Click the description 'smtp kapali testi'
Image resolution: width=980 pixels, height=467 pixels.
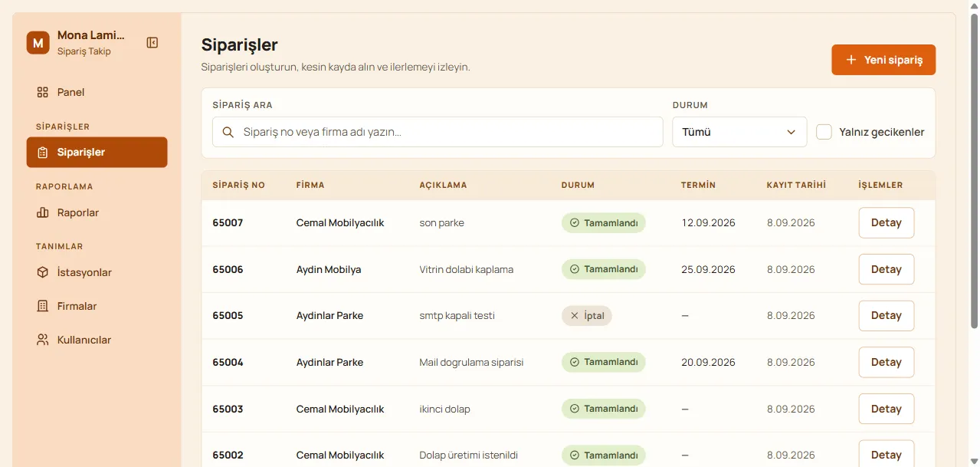[x=457, y=315]
